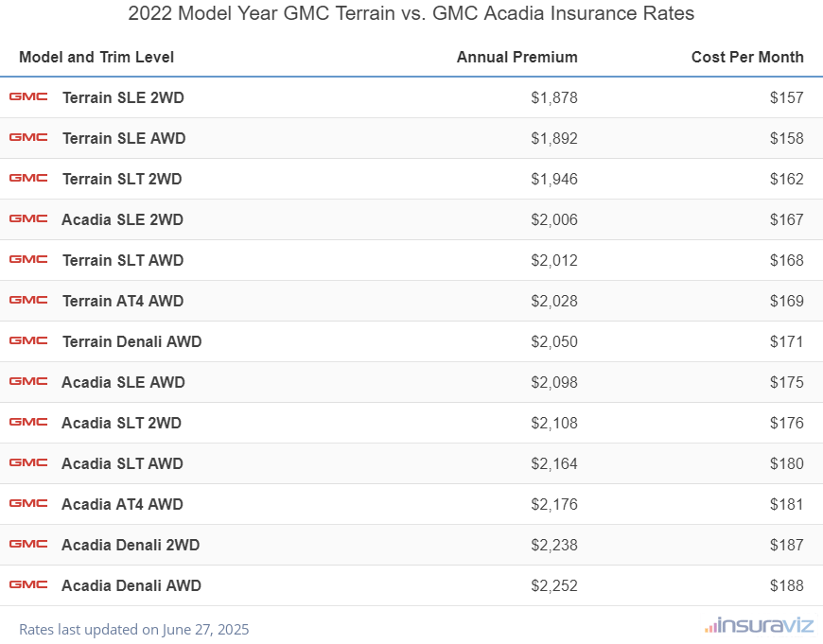Viewport: 823px width, 644px height.
Task: Click GMC logo beside Terrain Denali AWD
Action: (x=28, y=340)
